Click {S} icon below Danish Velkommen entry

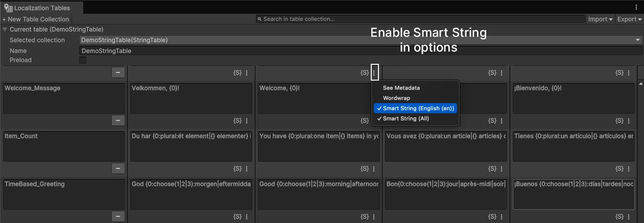point(237,120)
